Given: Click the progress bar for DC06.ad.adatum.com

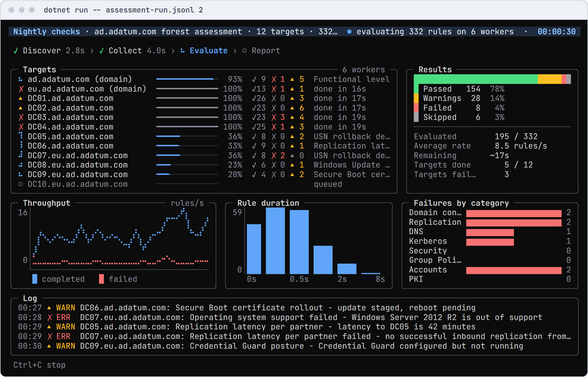Looking at the screenshot, I should (x=187, y=146).
